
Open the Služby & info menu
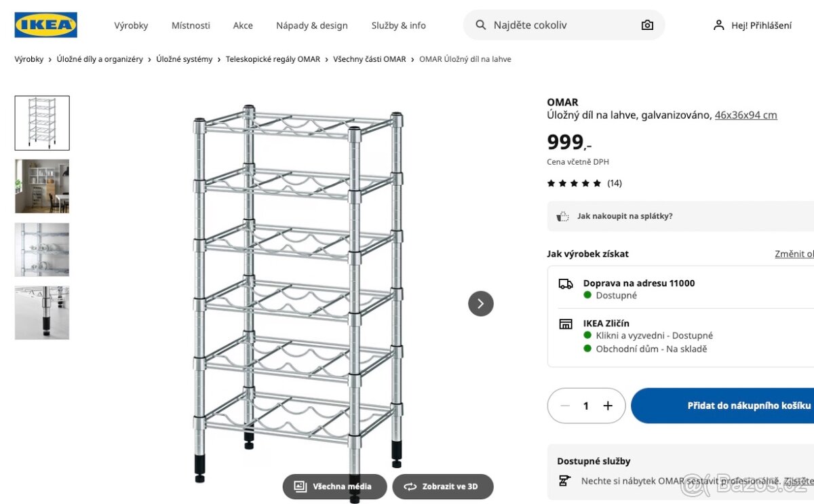coord(398,25)
